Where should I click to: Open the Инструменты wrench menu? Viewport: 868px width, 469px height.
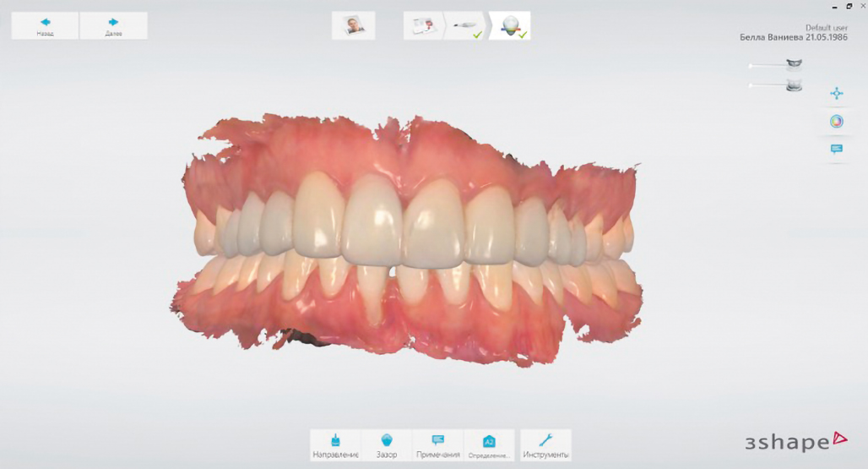point(545,445)
